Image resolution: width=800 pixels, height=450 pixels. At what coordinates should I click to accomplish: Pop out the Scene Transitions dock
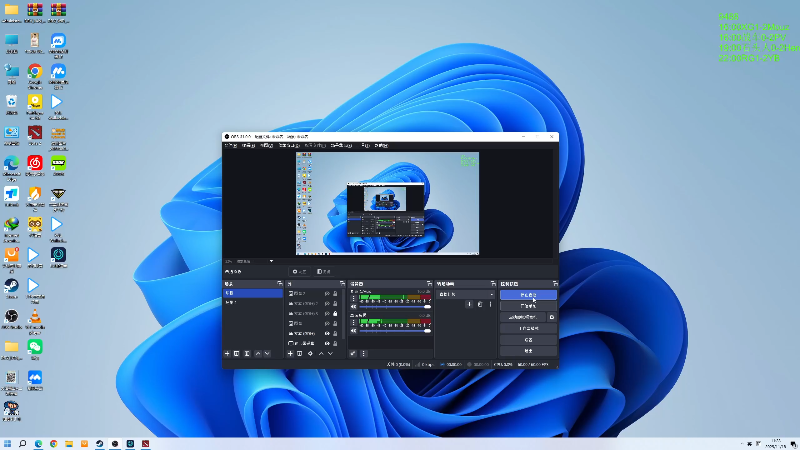tap(493, 284)
